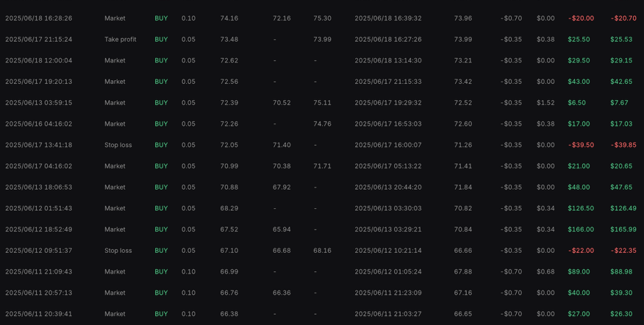
Task: Click the $1.52 swap value
Action: click(545, 103)
